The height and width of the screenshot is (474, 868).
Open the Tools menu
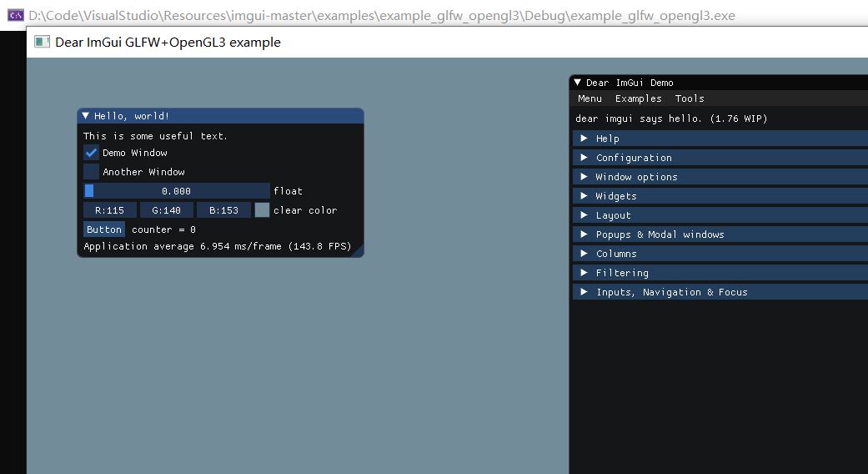[690, 98]
